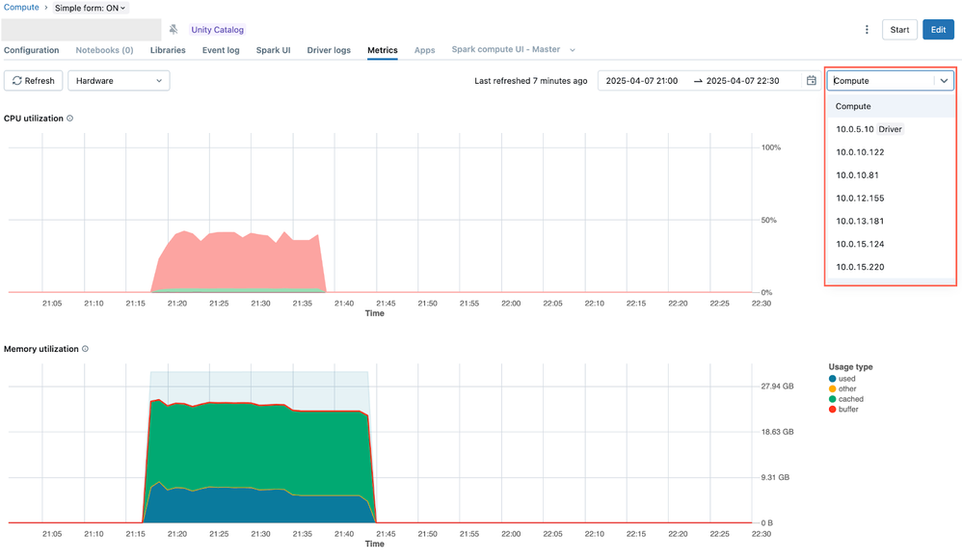This screenshot has height=560, width=962.
Task: Switch to the Event log tab
Action: pos(220,50)
